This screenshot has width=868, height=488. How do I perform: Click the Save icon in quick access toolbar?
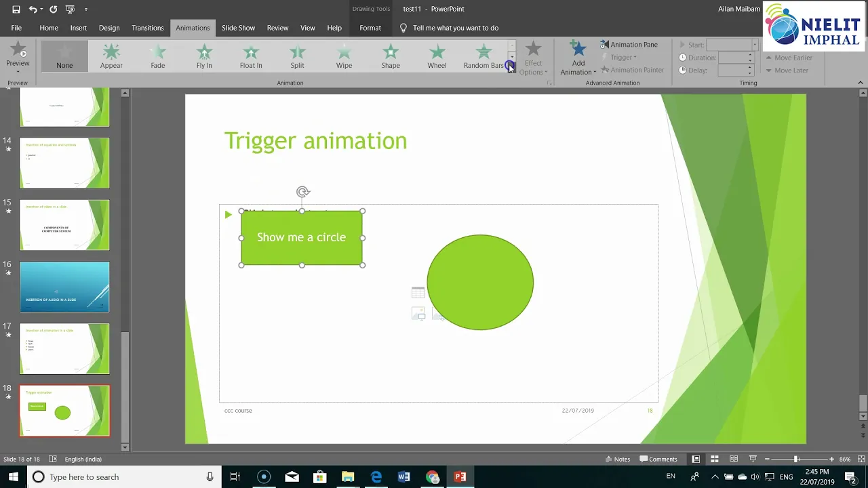coord(16,9)
